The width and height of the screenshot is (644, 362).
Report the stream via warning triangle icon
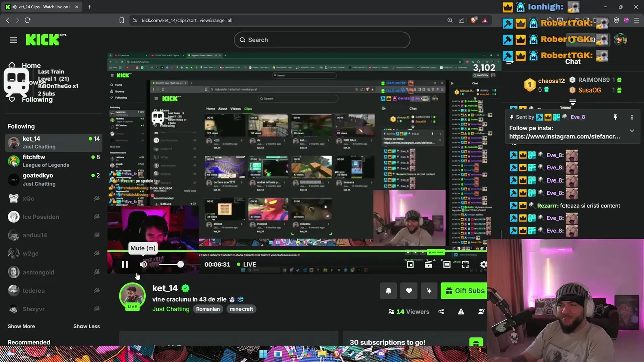[461, 312]
